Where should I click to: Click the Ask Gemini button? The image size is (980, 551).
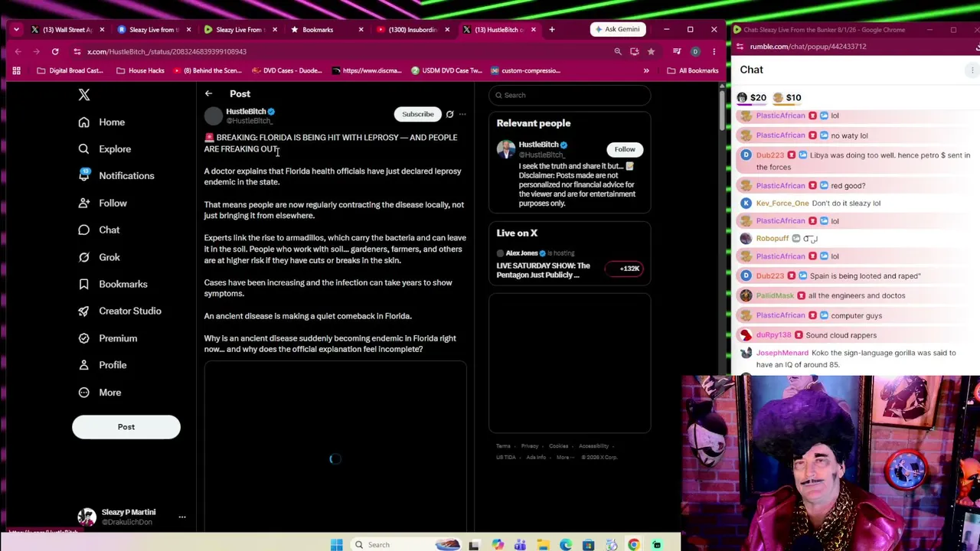click(x=616, y=30)
